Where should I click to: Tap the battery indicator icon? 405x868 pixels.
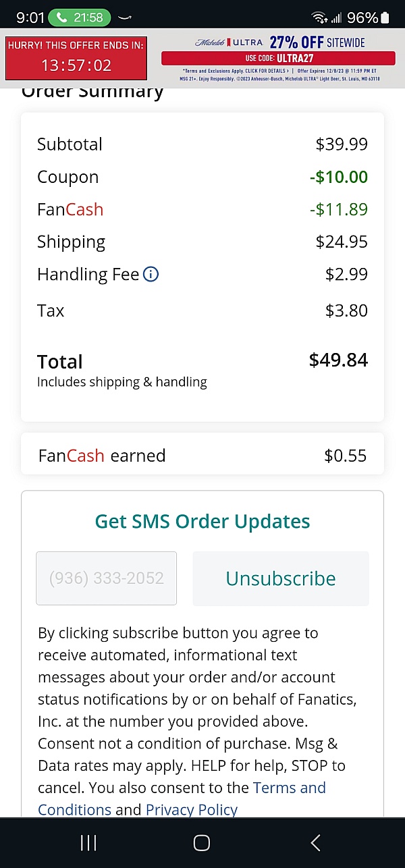click(x=385, y=18)
